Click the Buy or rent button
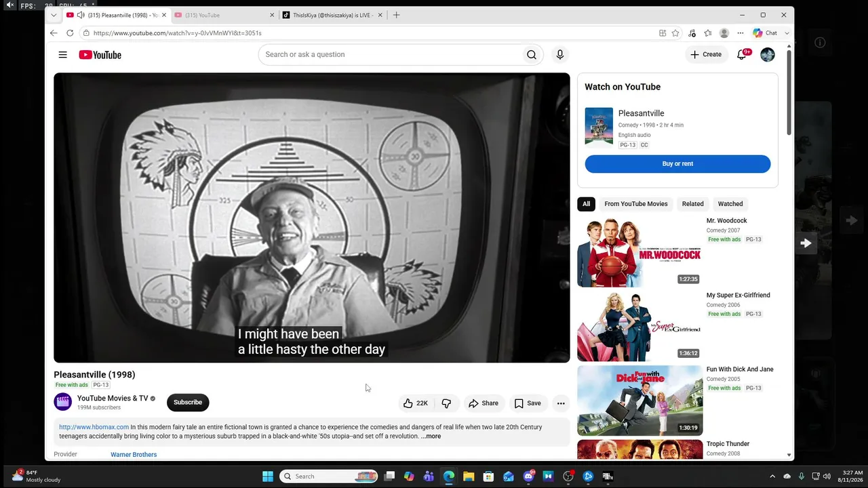This screenshot has height=488, width=868. click(x=677, y=164)
